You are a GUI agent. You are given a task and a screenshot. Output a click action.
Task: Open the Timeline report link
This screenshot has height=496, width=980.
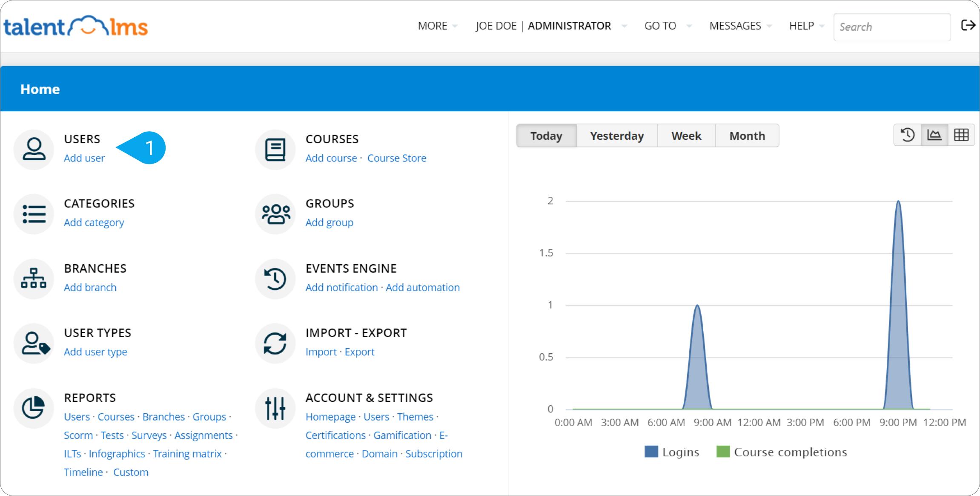83,473
